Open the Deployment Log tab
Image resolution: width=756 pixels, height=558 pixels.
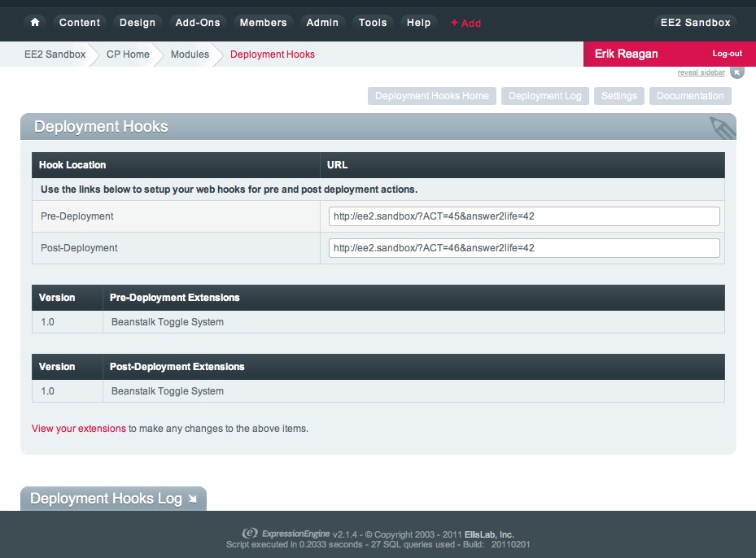[x=544, y=96]
